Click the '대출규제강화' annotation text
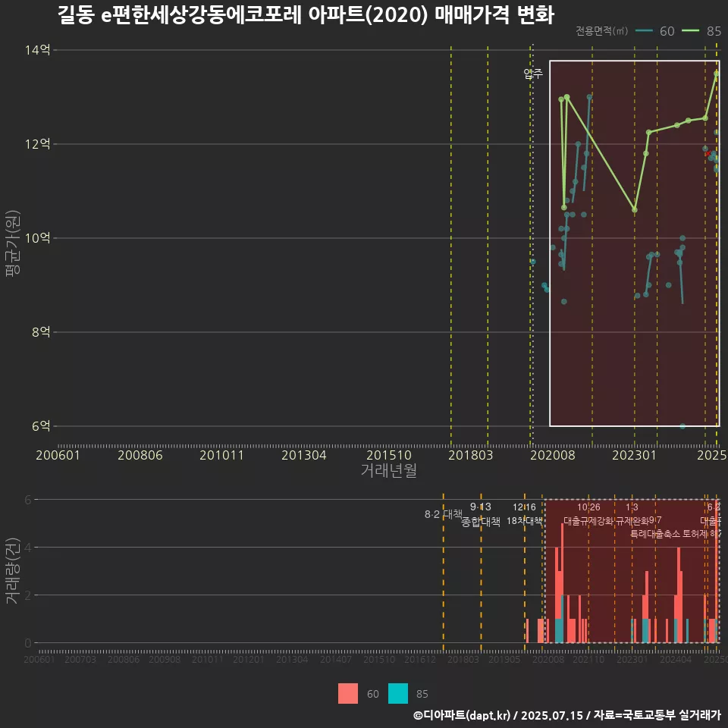Screen dimensions: 728x728 pyautogui.click(x=588, y=521)
